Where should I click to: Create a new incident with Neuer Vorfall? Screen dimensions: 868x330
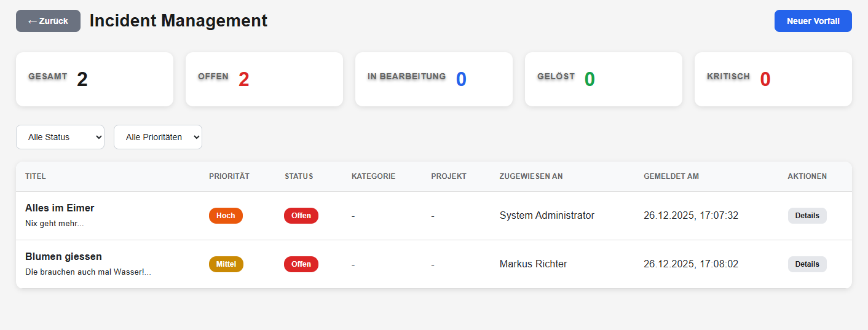[x=813, y=21]
